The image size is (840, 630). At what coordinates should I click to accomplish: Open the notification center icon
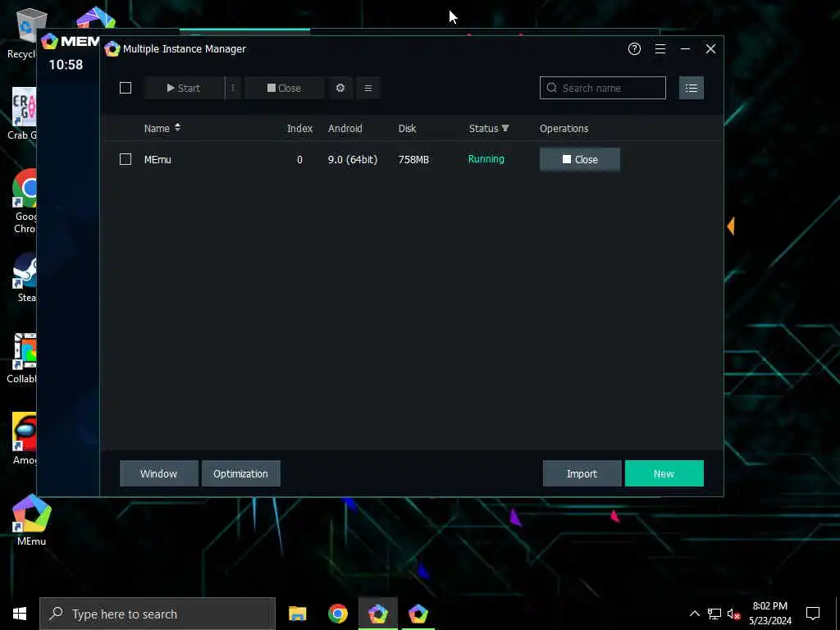coord(813,614)
